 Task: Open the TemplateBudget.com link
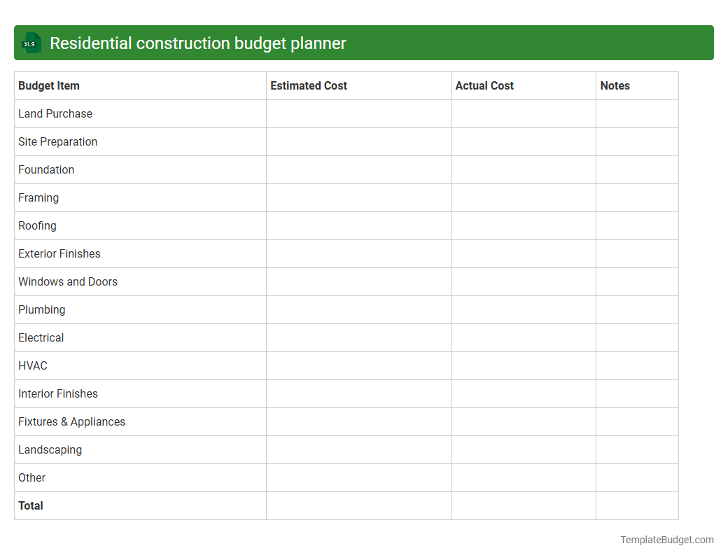(666, 540)
